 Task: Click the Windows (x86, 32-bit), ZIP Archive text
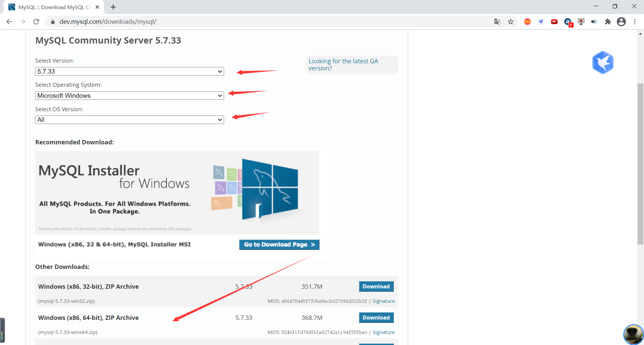point(88,286)
